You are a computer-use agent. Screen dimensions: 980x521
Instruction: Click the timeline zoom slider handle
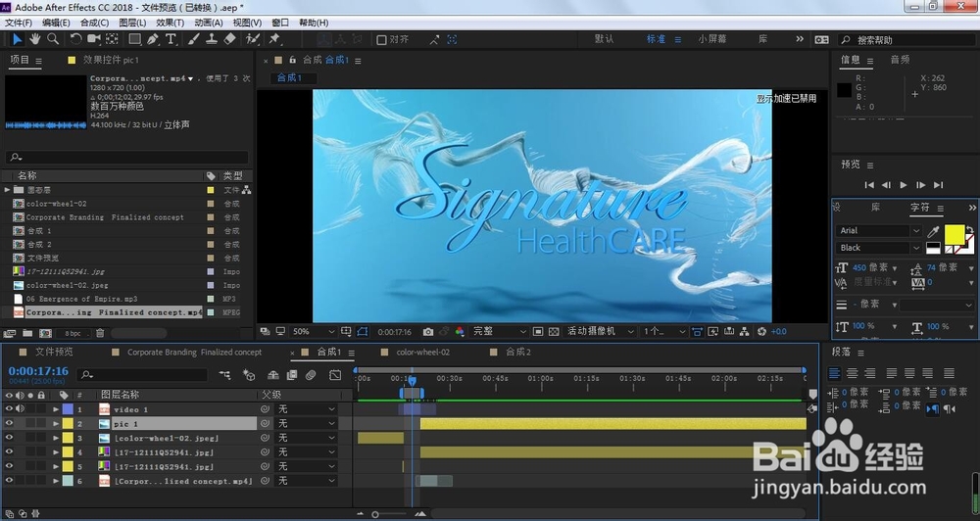375,515
